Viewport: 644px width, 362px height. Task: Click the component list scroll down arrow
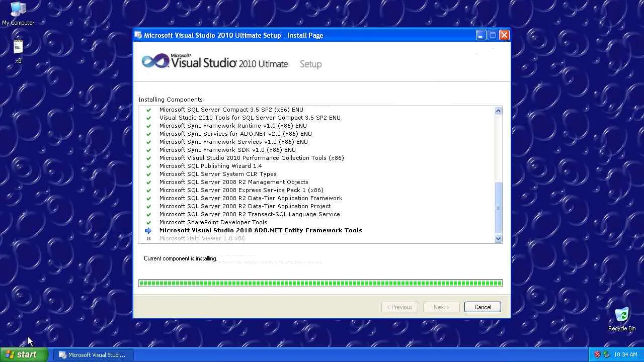(498, 239)
